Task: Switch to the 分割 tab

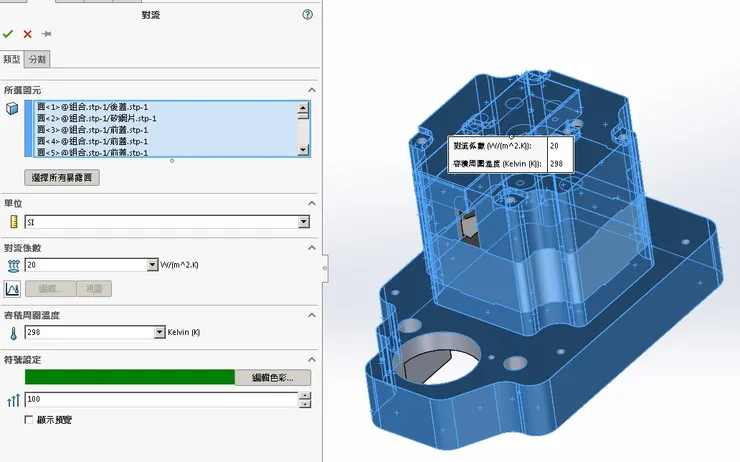Action: click(37, 59)
